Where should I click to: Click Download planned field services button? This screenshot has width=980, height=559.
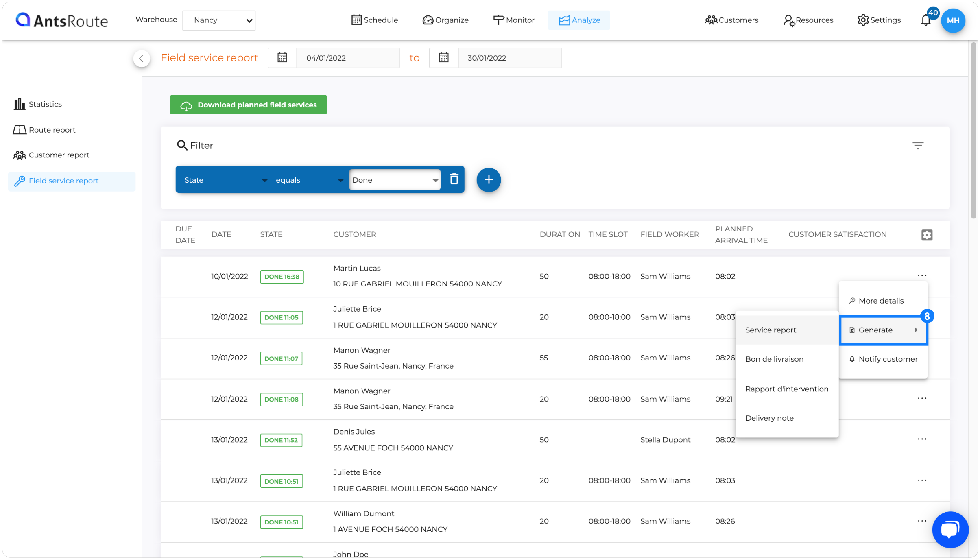(x=248, y=105)
